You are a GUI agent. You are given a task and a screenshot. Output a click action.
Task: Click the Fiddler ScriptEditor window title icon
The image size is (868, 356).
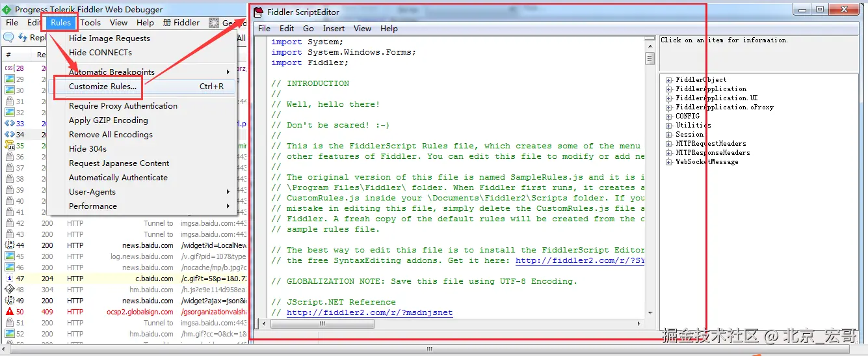coord(259,12)
